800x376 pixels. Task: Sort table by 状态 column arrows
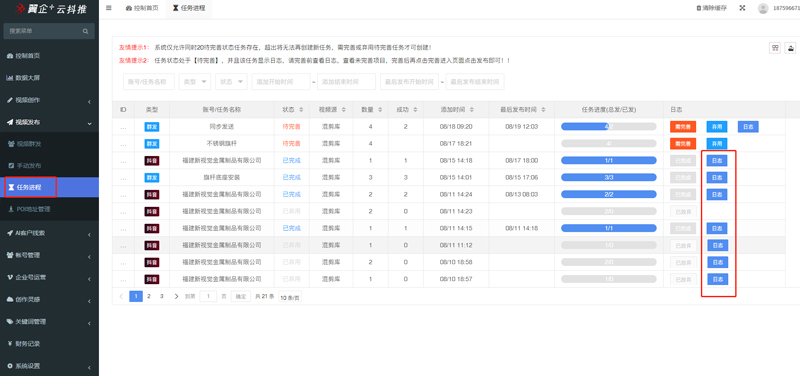[301, 110]
